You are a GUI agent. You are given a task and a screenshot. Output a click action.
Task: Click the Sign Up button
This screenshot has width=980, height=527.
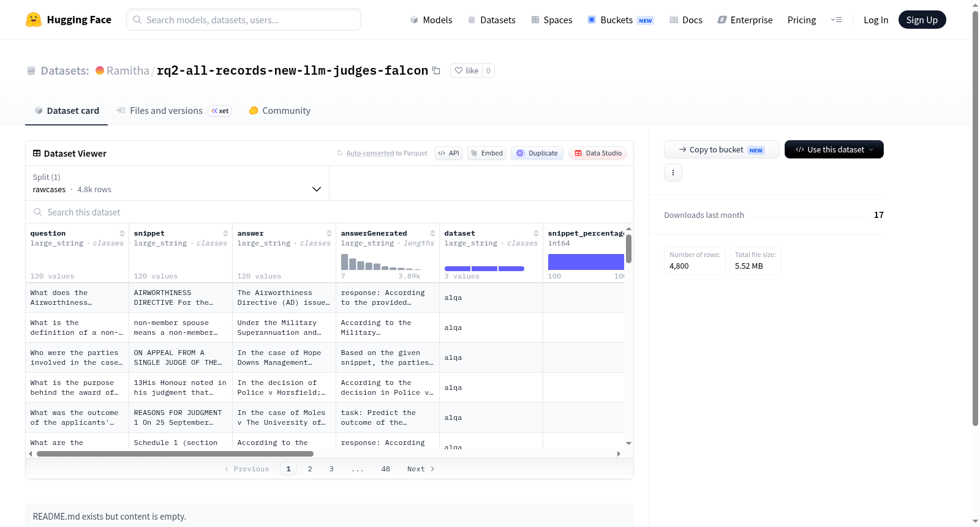coord(922,20)
